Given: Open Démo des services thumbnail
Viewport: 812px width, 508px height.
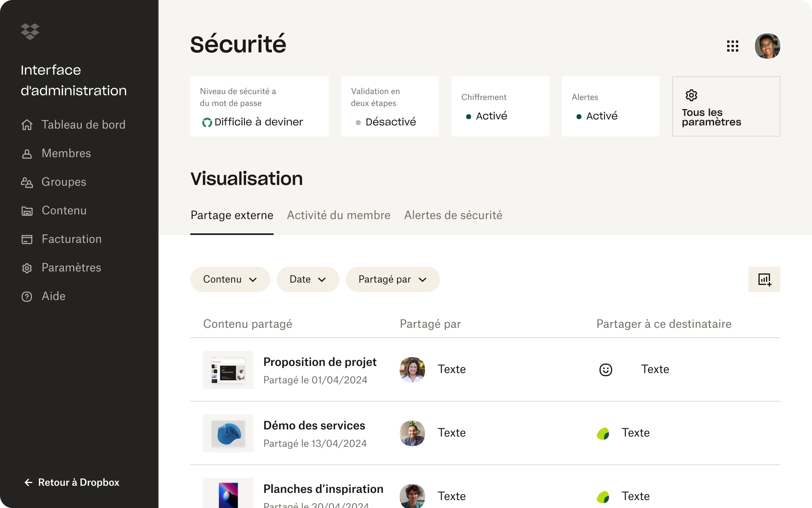Looking at the screenshot, I should (x=228, y=433).
